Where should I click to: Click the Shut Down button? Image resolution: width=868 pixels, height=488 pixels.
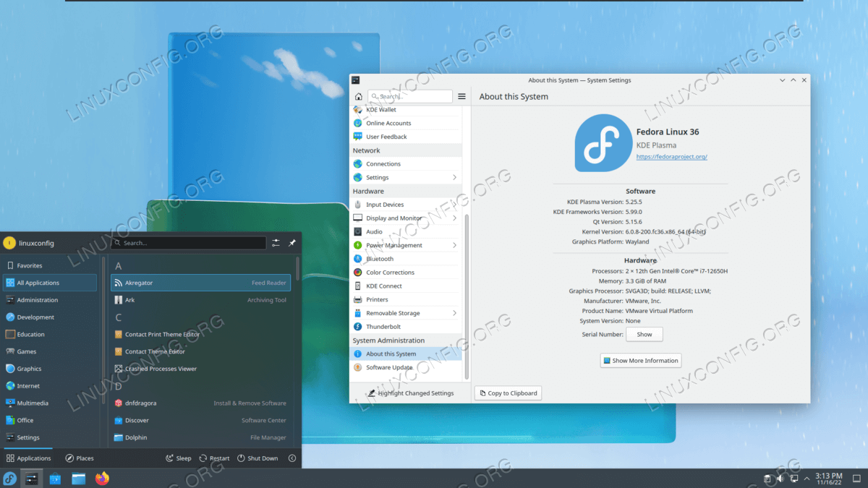click(x=257, y=458)
